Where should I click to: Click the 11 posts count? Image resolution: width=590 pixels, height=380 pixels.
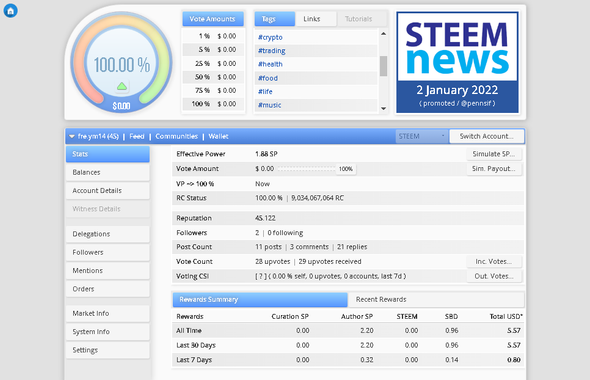click(x=268, y=247)
